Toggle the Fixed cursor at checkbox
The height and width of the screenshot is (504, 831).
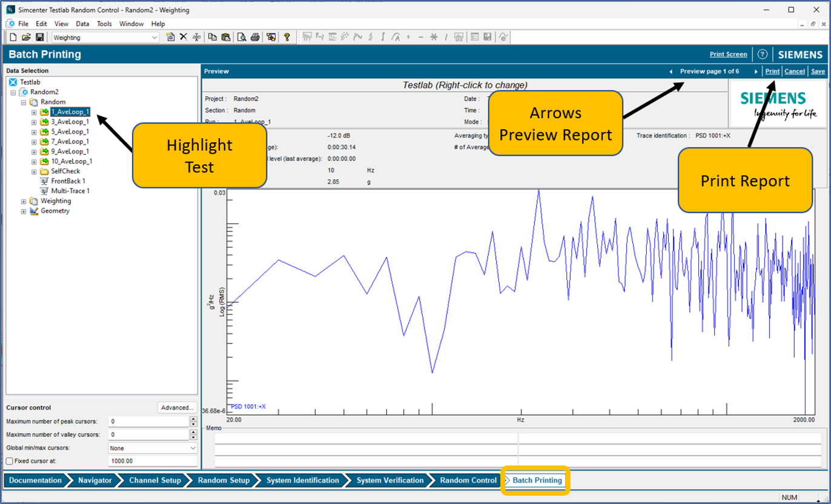(x=10, y=461)
